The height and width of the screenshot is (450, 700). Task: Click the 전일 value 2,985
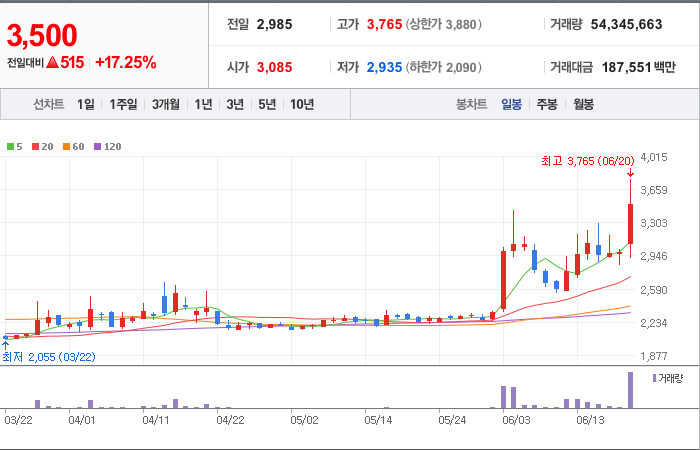click(x=275, y=24)
